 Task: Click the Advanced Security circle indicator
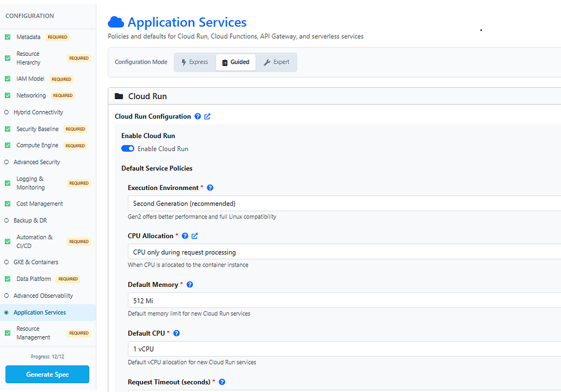click(x=7, y=162)
